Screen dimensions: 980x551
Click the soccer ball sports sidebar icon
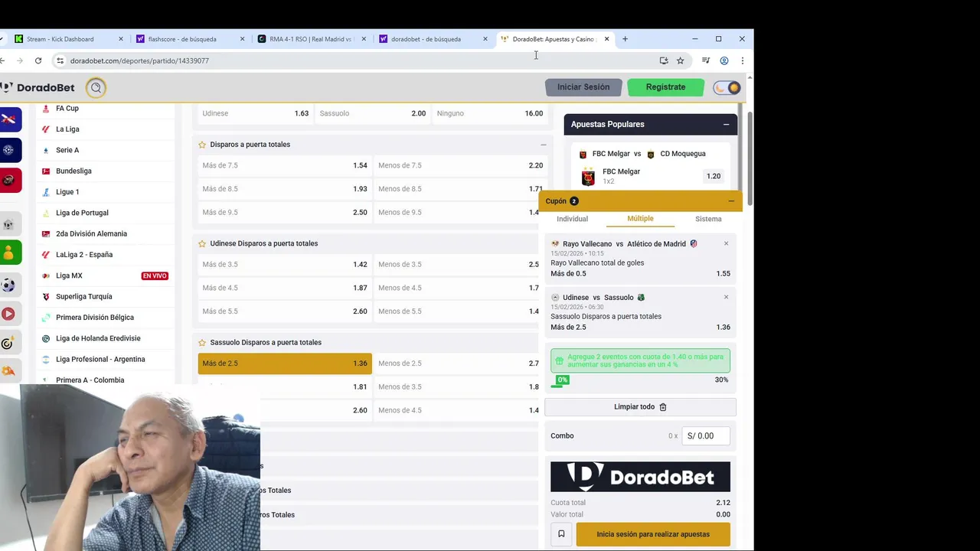(8, 285)
